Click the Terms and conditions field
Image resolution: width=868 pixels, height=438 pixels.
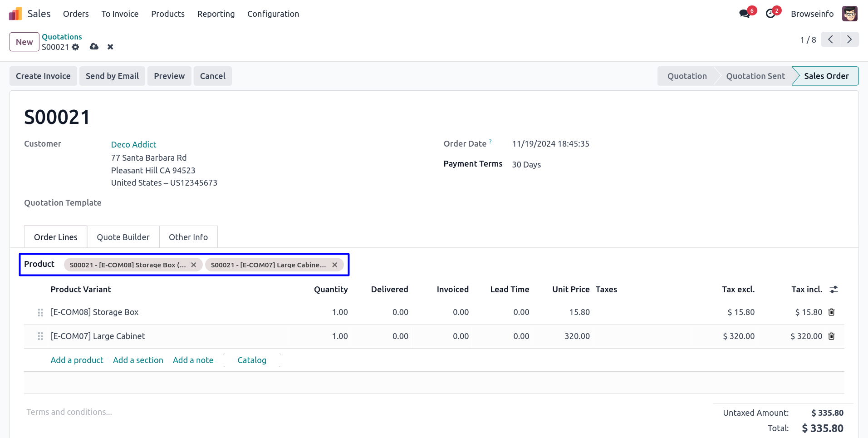(x=69, y=412)
